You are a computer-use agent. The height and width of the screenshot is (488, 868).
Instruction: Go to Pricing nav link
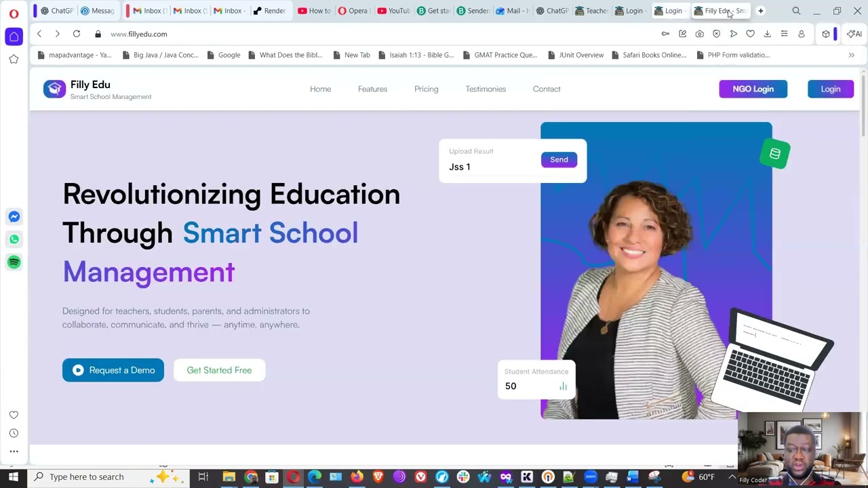coord(427,89)
